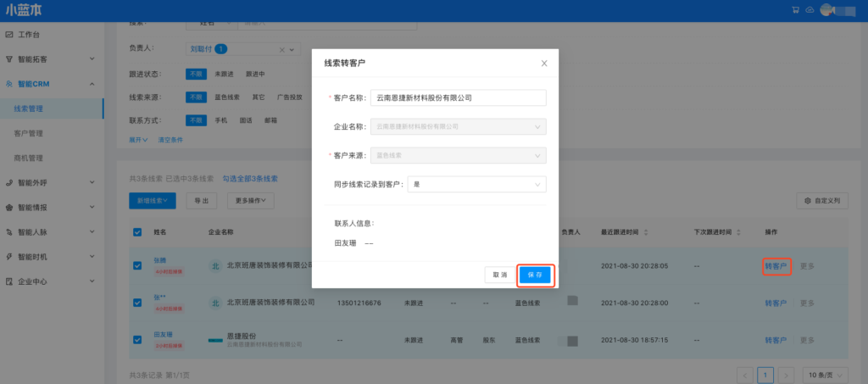This screenshot has height=384, width=868.
Task: Open the 10条/页 page size dropdown
Action: 824,374
